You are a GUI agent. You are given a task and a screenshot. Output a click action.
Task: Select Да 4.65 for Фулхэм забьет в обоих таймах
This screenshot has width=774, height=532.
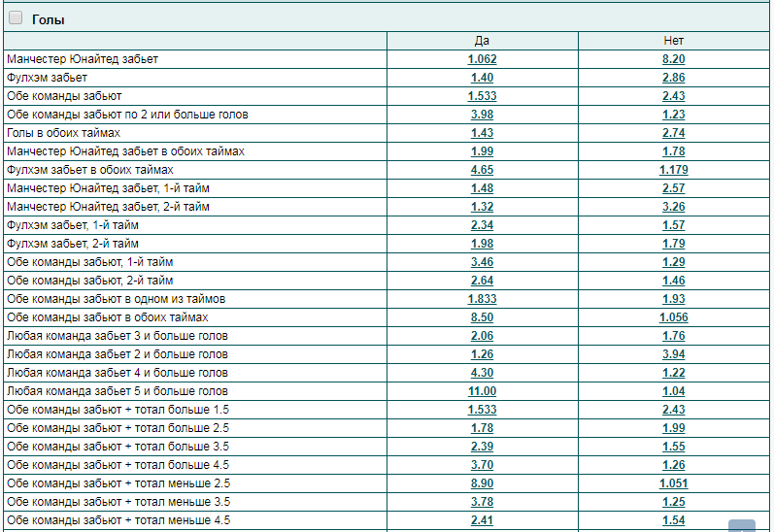pos(482,170)
